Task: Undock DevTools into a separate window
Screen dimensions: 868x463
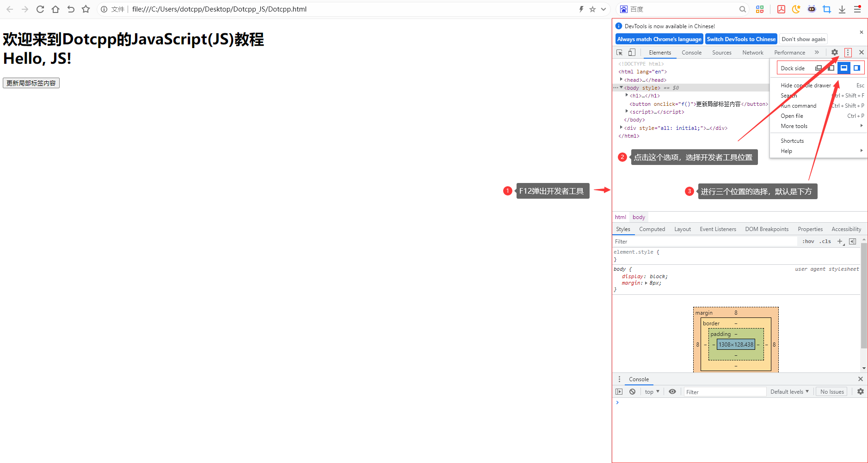Action: 818,68
